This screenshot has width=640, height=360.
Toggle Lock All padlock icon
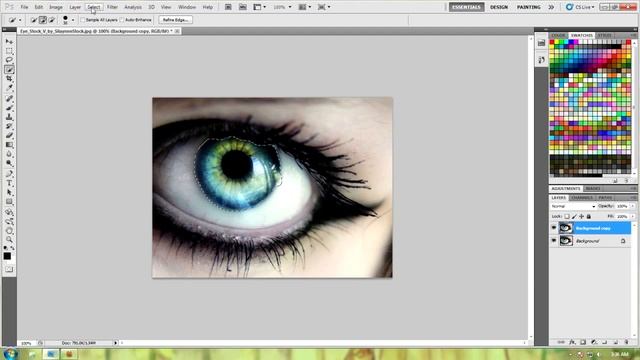tap(589, 216)
